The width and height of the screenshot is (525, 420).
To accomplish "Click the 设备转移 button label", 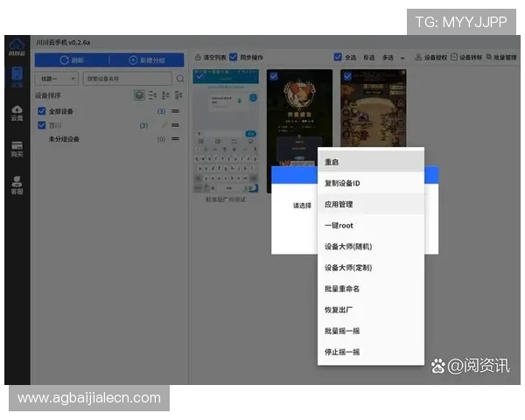I will click(x=471, y=57).
